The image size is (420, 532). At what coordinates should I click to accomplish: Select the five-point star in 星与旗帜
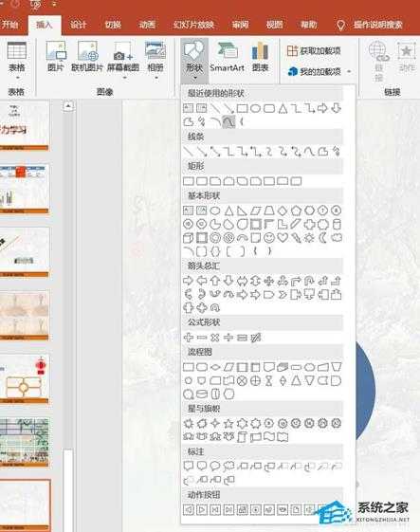coord(228,423)
